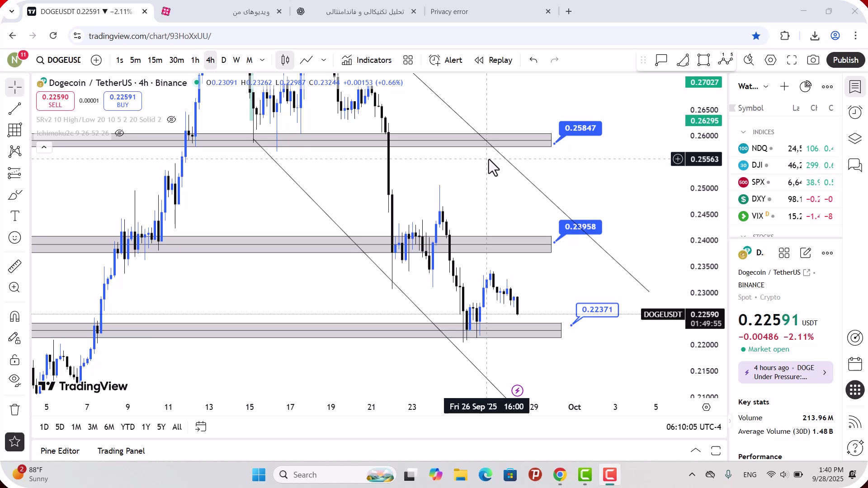Image resolution: width=868 pixels, height=488 pixels.
Task: Start bar Replay mode
Action: click(493, 60)
